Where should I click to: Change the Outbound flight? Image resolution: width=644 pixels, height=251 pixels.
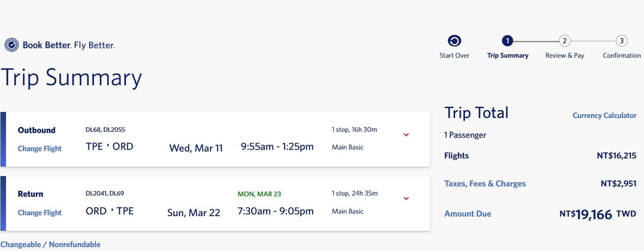pyautogui.click(x=40, y=149)
